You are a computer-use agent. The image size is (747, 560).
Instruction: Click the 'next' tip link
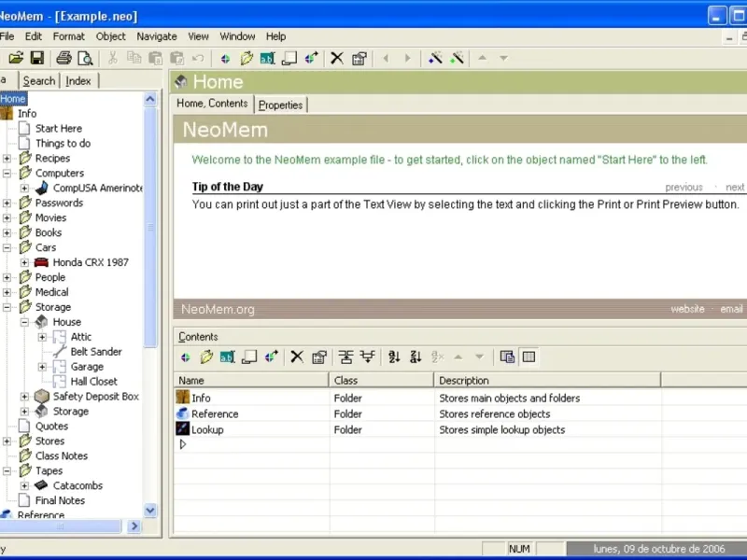tap(735, 187)
